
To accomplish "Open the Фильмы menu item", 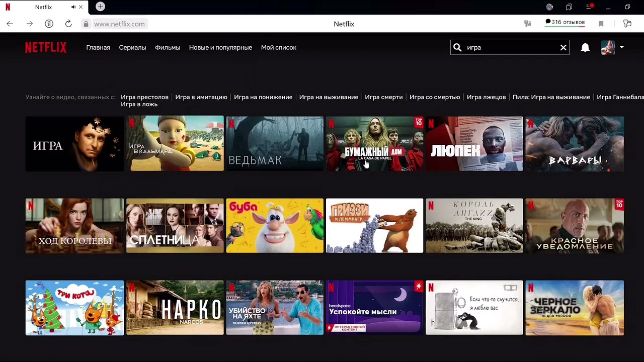I will [x=168, y=47].
